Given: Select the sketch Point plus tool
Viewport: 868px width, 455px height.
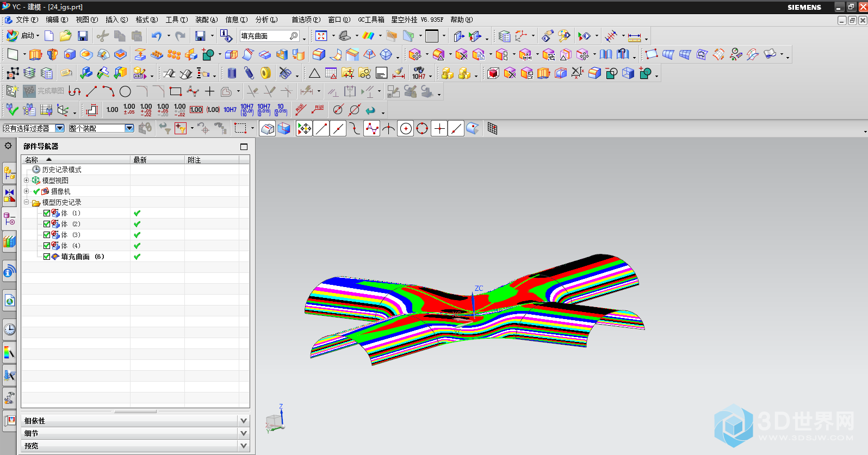Looking at the screenshot, I should click(x=209, y=91).
